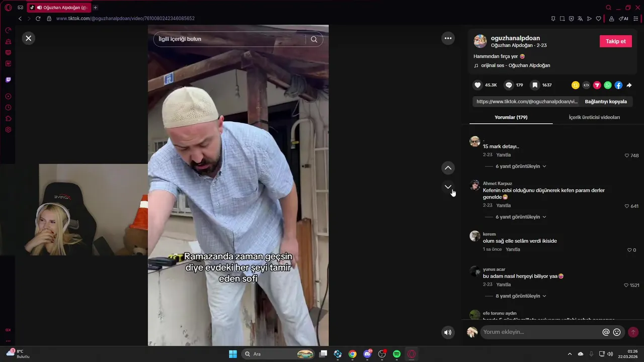Open a new browser tab
This screenshot has height=362, width=644.
click(95, 8)
